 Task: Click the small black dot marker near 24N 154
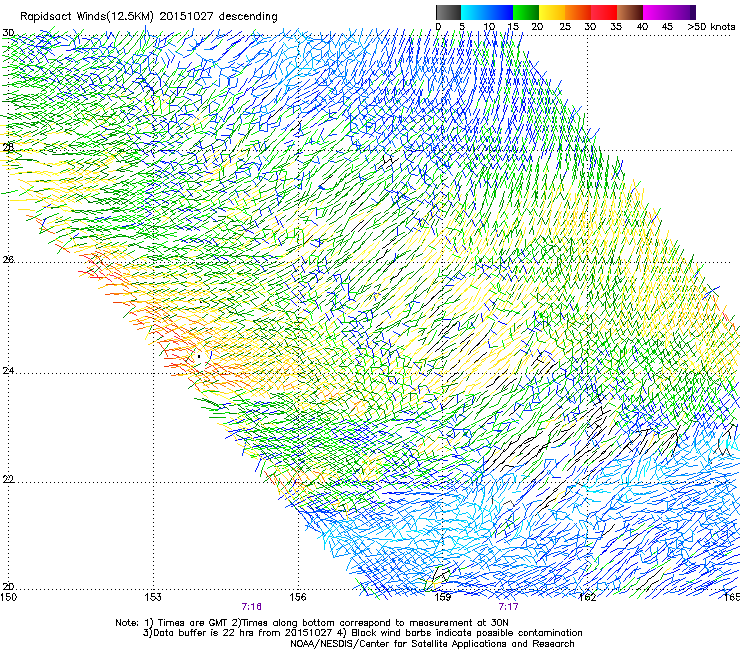199,357
